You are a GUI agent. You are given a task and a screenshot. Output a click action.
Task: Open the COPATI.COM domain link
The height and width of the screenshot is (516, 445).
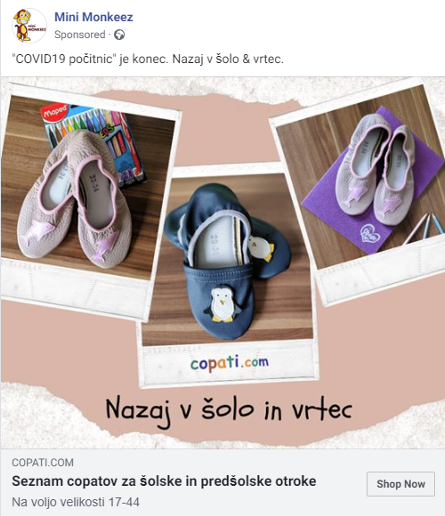point(43,462)
